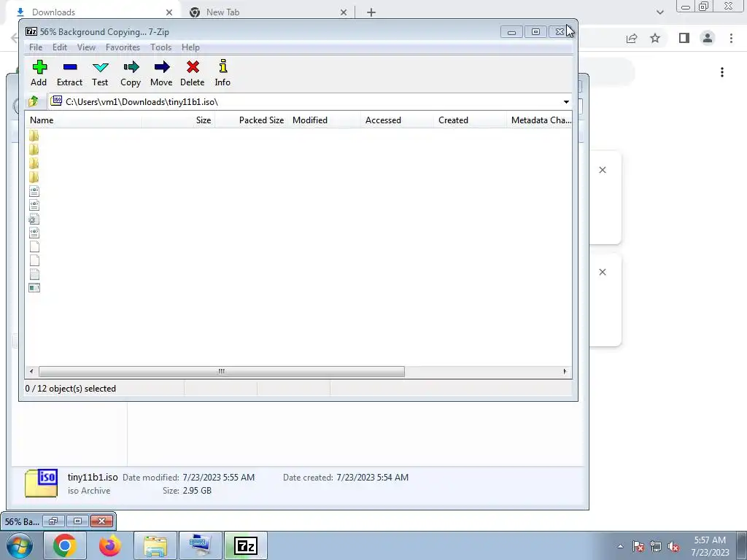
Task: Open Chrome three-dot main menu
Action: (x=731, y=38)
